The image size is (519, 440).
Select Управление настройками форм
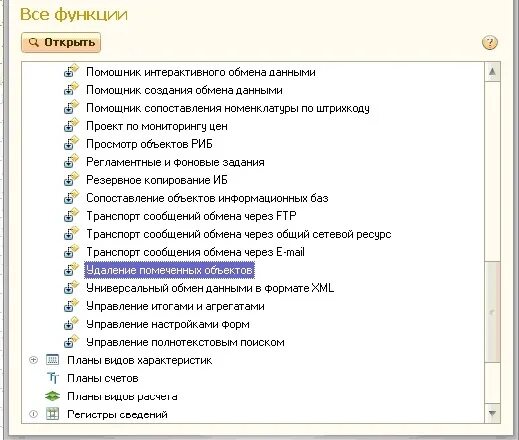click(168, 324)
